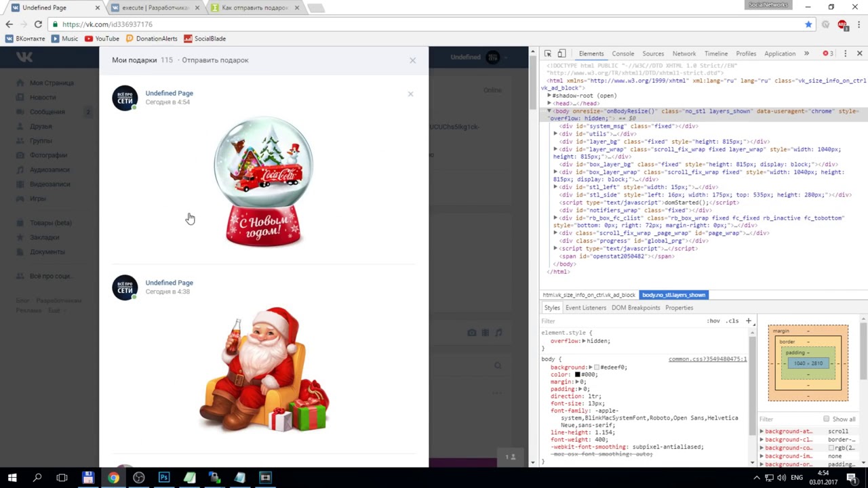This screenshot has width=868, height=488.
Task: Open the Properties sidebar tab
Action: pyautogui.click(x=679, y=308)
